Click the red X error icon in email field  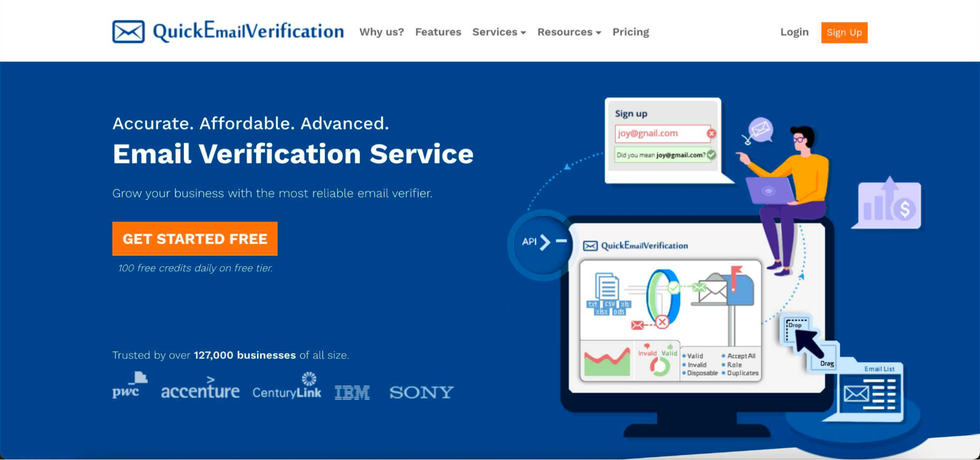tap(711, 133)
